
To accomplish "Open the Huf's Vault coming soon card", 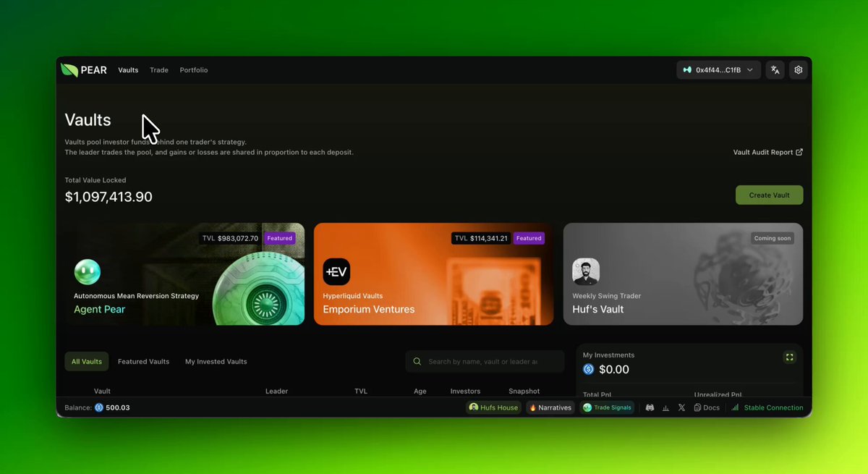I will coord(683,274).
